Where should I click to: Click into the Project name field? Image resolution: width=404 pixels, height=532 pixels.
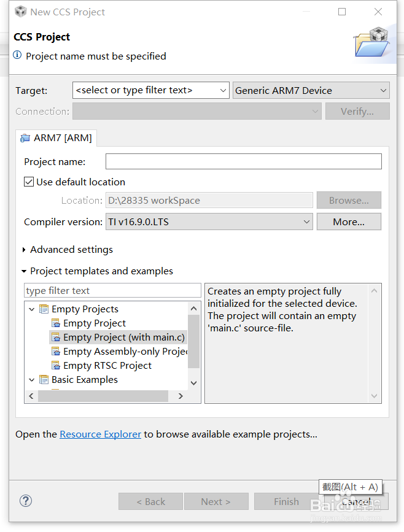coord(244,161)
